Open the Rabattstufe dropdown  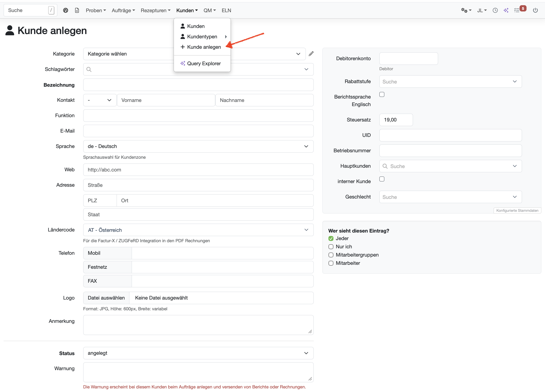coord(451,82)
